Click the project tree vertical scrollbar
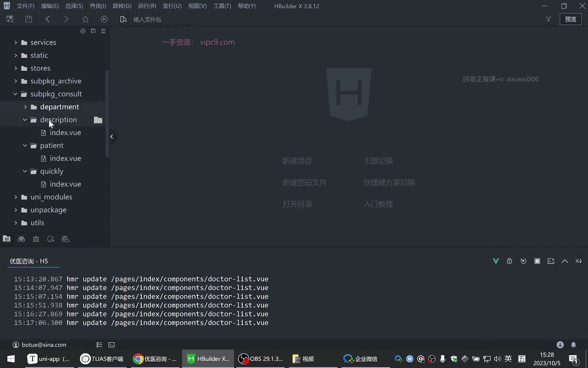The height and width of the screenshot is (368, 588). [x=107, y=113]
